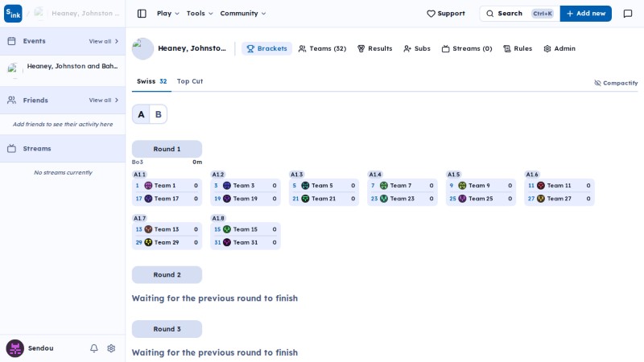
Task: Open the tournament logo next to title
Action: [142, 48]
